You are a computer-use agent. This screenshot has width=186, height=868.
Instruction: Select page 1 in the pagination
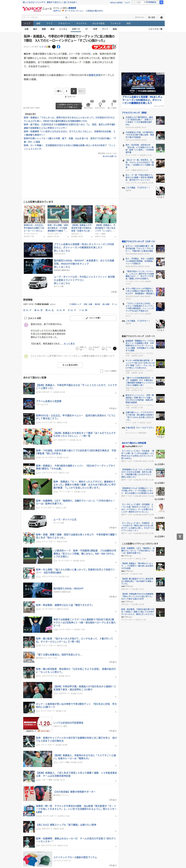(x=66, y=91)
